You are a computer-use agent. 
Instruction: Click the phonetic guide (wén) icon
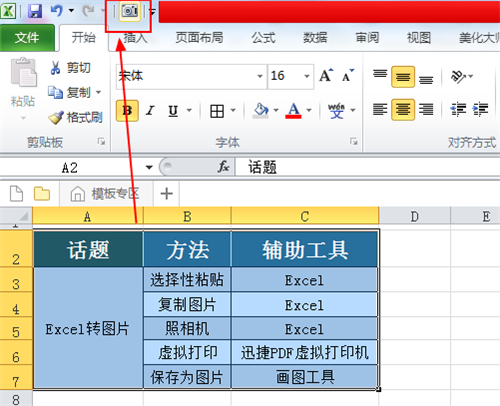coord(336,111)
